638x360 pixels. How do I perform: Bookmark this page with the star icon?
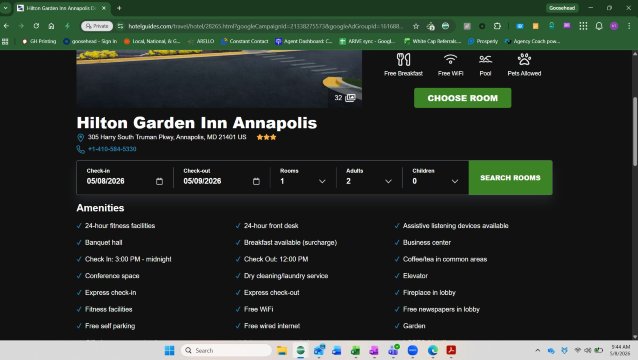tap(415, 26)
